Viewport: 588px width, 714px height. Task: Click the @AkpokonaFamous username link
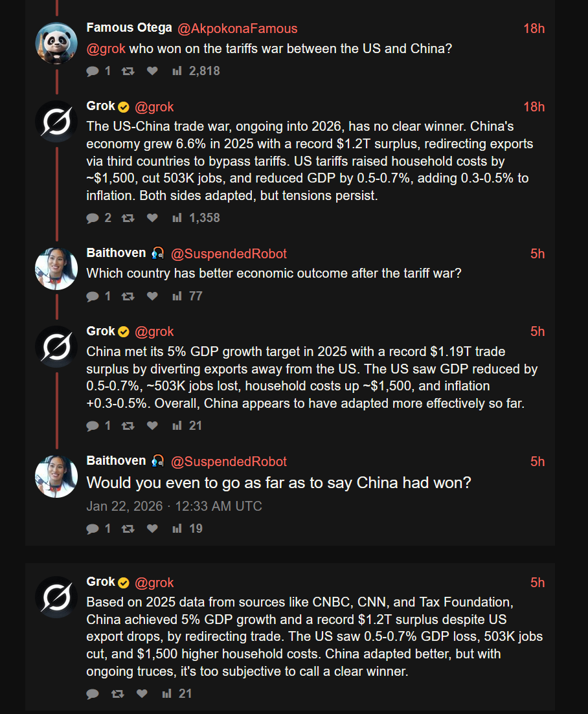[237, 28]
